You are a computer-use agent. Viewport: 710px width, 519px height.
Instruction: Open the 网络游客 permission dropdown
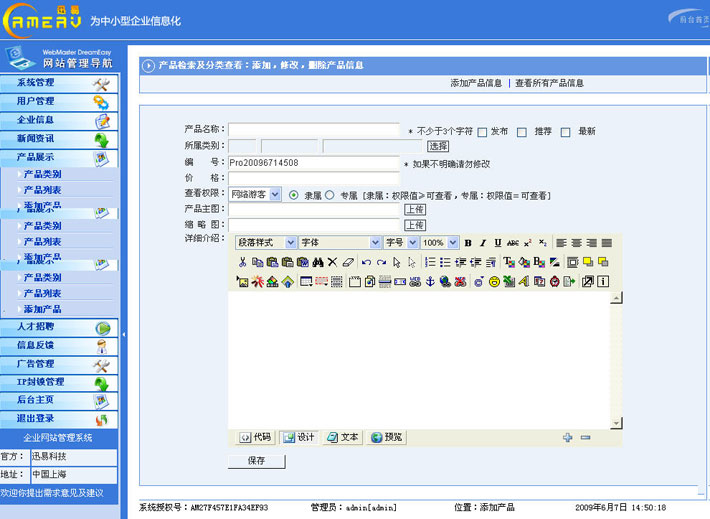tap(254, 194)
